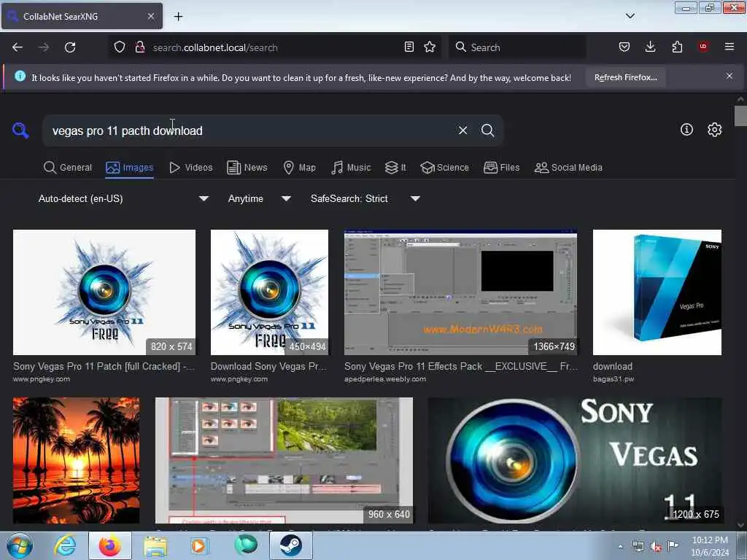This screenshot has width=747, height=560.
Task: Dismiss the Firefox refresh notification bar
Action: coord(729,76)
